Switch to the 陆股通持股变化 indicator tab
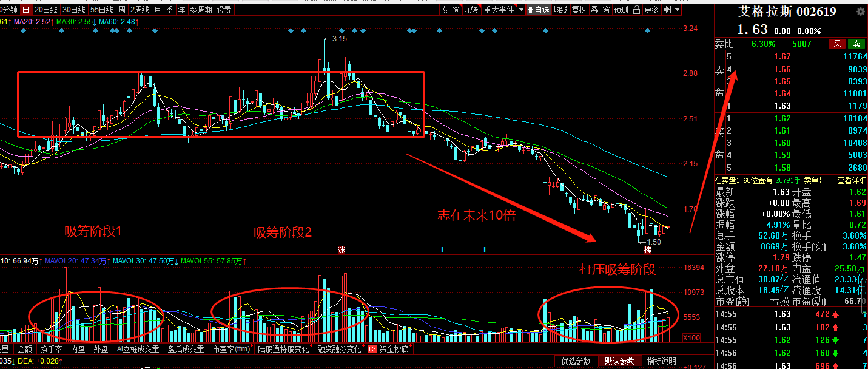Image resolution: width=868 pixels, height=369 pixels. tap(284, 349)
